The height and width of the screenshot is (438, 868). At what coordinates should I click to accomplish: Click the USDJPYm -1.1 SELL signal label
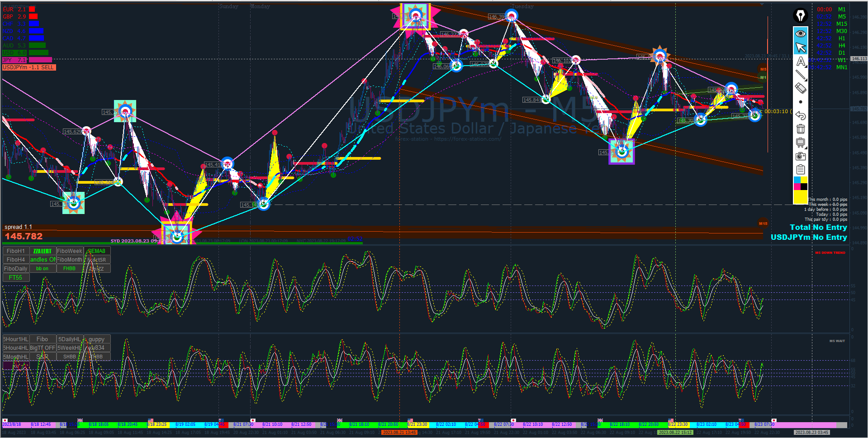[28, 67]
